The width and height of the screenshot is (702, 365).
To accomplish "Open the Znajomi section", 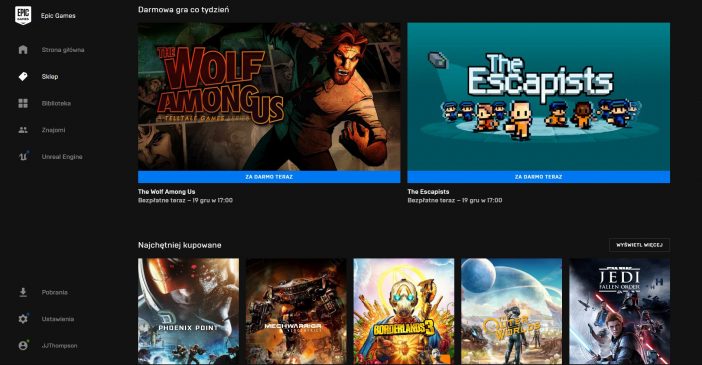I will coord(53,130).
